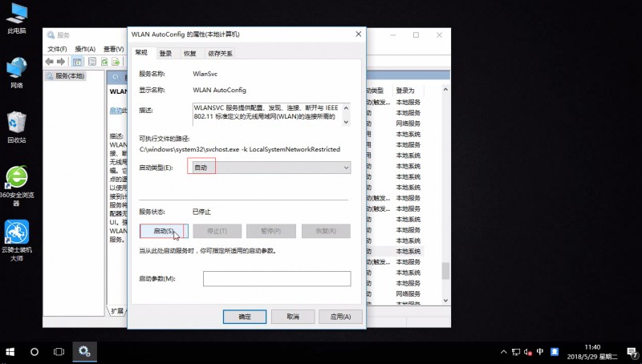
Task: Switch to the 依存关系 tab
Action: (220, 54)
